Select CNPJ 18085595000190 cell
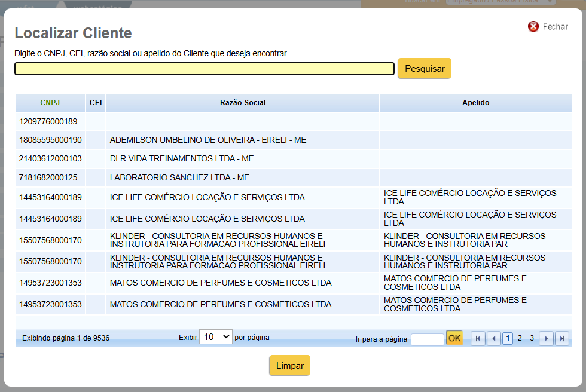586x392 pixels. 50,140
